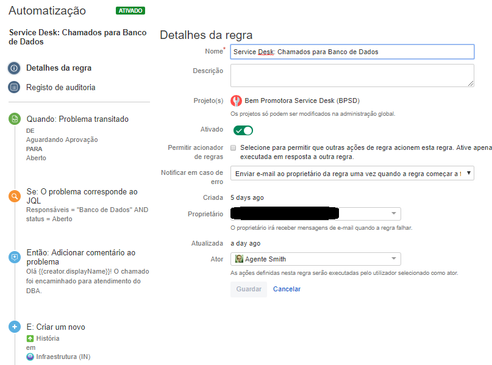Click the Nome input field

pos(352,52)
